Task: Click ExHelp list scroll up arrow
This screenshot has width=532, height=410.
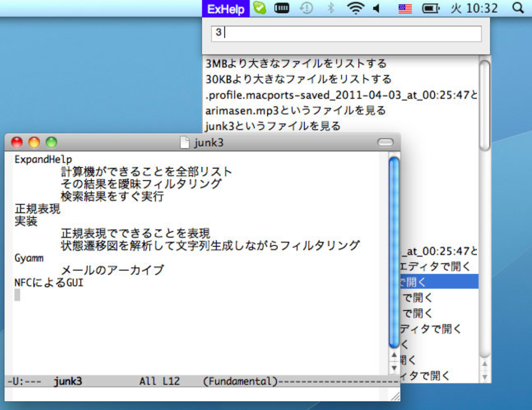Action: click(484, 364)
